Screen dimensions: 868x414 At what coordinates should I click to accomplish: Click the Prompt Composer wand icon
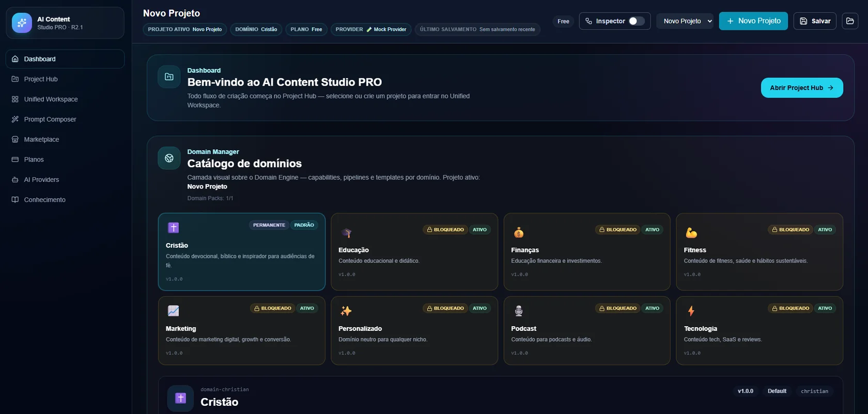[x=15, y=119]
